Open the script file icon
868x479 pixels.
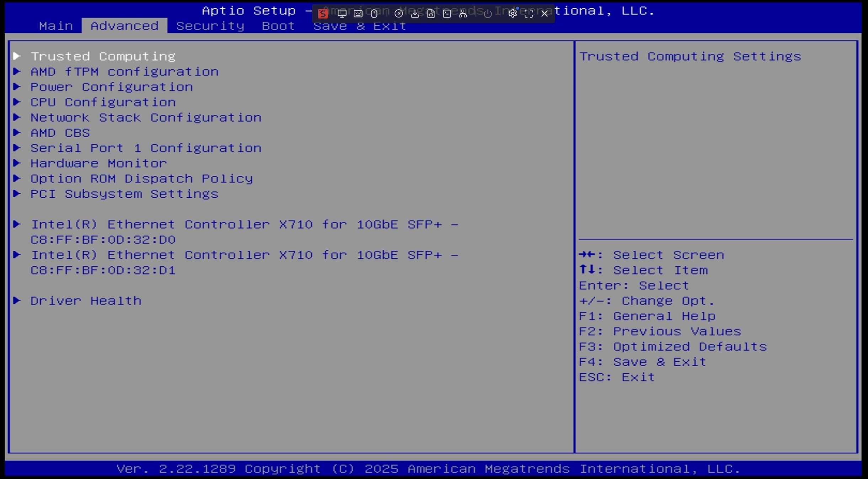(x=431, y=14)
